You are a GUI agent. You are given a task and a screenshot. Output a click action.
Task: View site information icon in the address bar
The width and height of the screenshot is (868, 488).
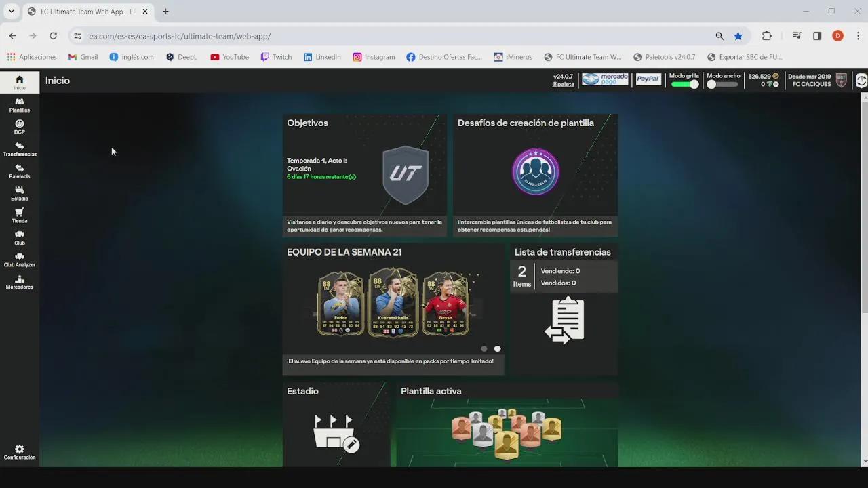77,36
